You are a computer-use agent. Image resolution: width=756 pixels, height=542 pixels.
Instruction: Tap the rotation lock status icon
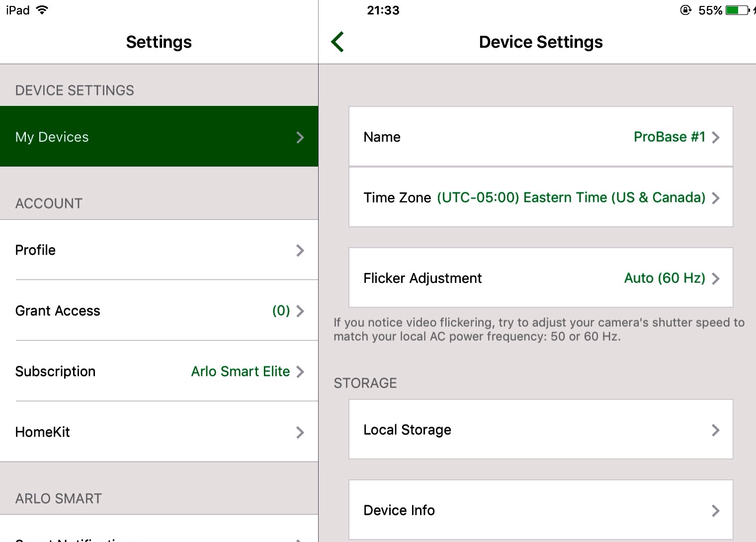click(686, 10)
